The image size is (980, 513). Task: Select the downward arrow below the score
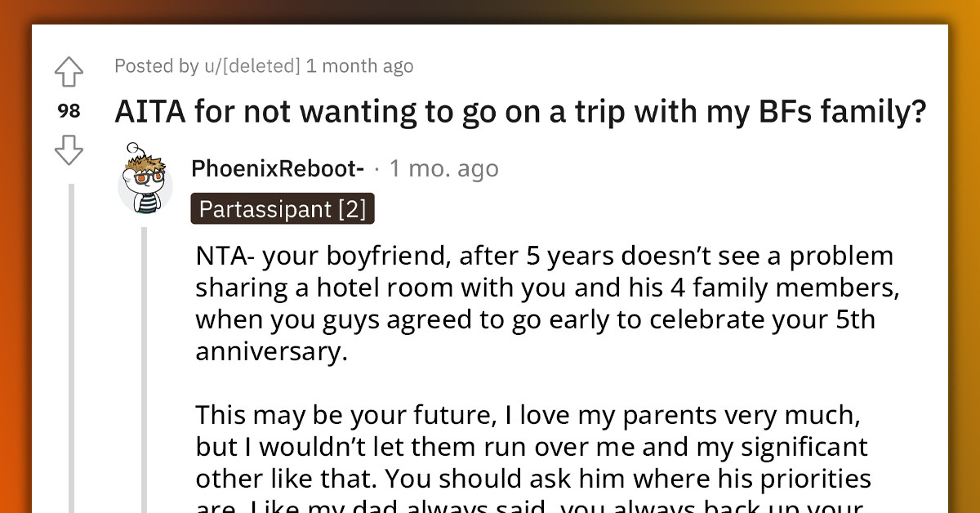click(69, 151)
